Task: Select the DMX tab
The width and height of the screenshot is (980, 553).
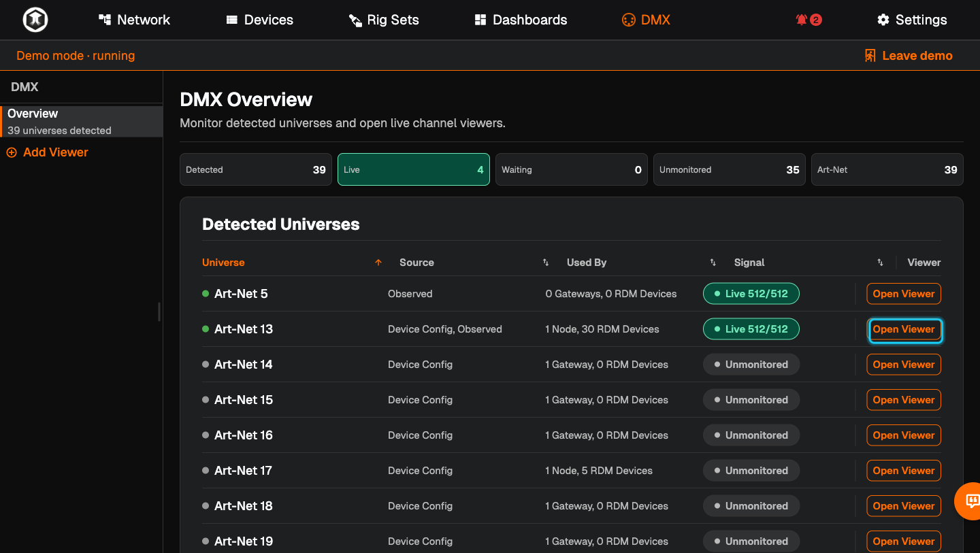Action: click(x=646, y=20)
